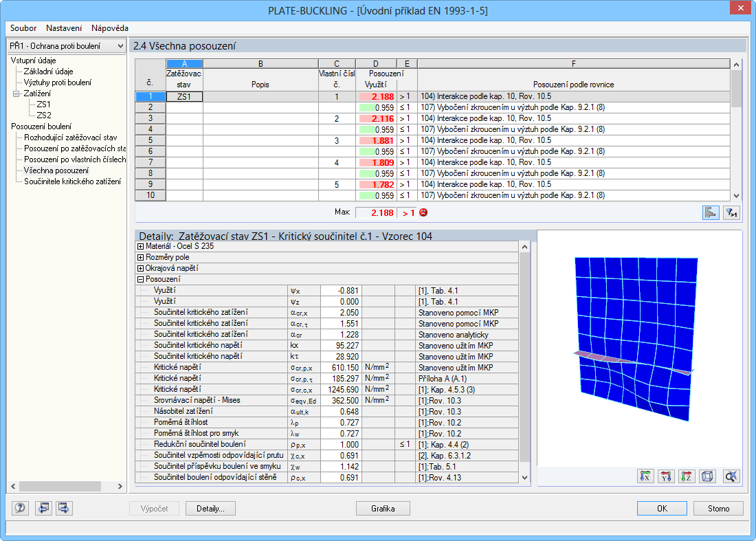Select ZS1 in the navigator tree
The width and height of the screenshot is (756, 541).
(x=43, y=104)
